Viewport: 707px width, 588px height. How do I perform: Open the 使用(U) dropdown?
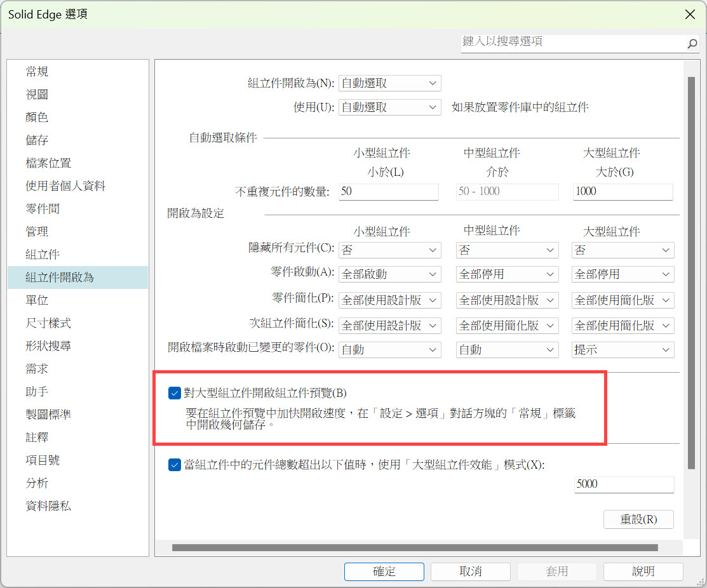[x=389, y=108]
